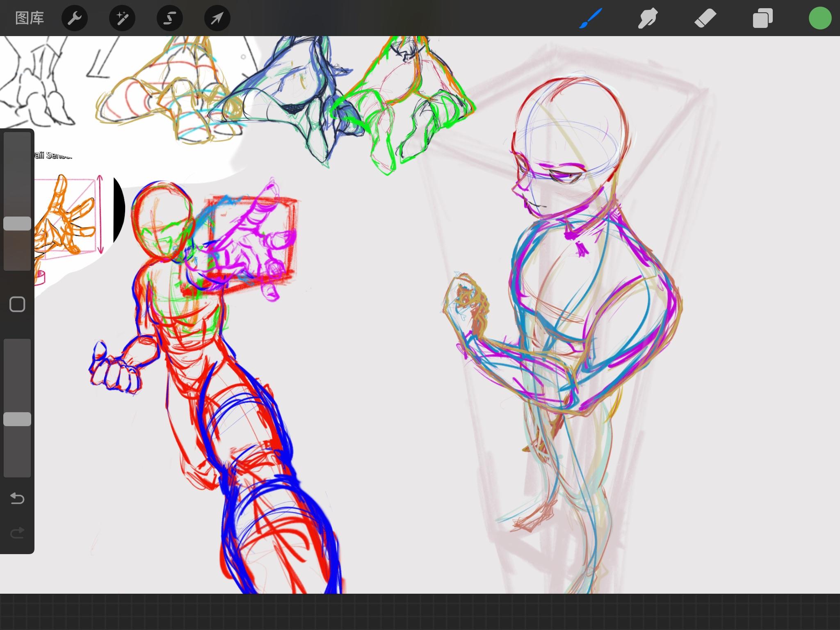The height and width of the screenshot is (630, 840).
Task: Select the Eraser tool
Action: point(705,18)
